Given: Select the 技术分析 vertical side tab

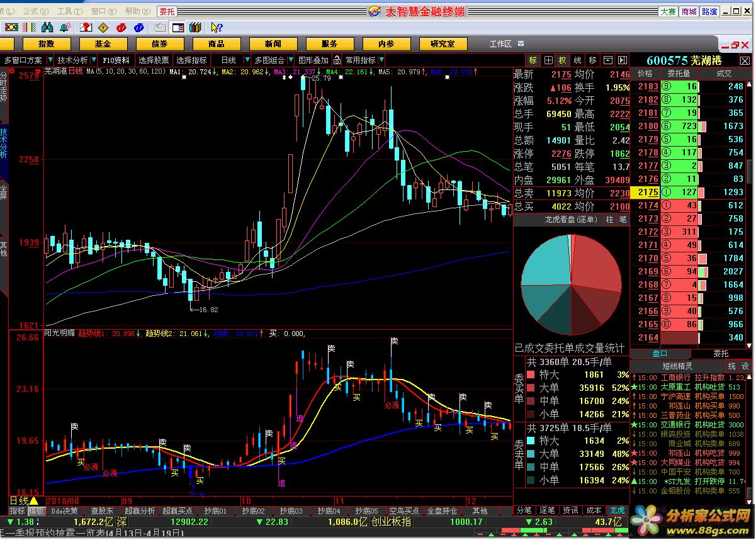Looking at the screenshot, I should pyautogui.click(x=4, y=144).
